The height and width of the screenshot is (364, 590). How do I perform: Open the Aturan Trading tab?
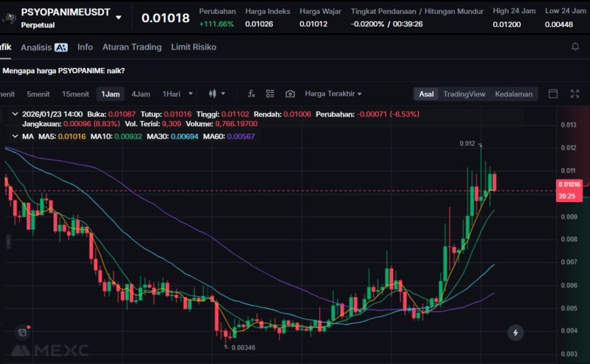click(132, 47)
